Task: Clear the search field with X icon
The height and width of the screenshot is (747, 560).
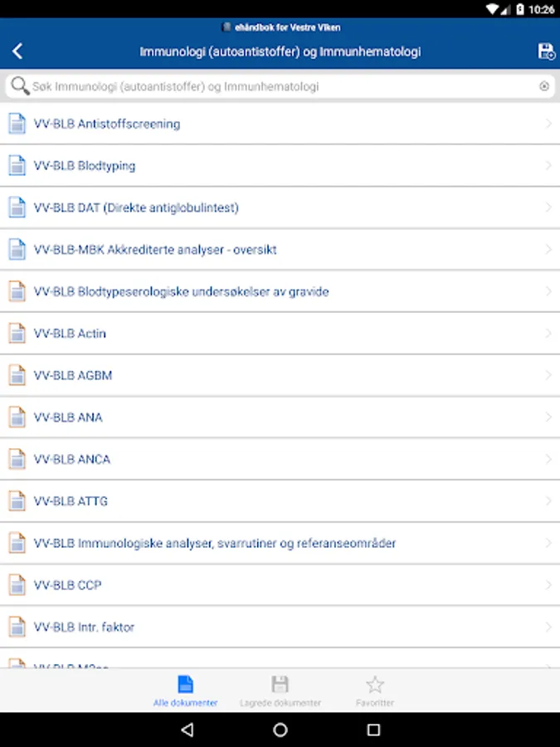Action: [544, 86]
